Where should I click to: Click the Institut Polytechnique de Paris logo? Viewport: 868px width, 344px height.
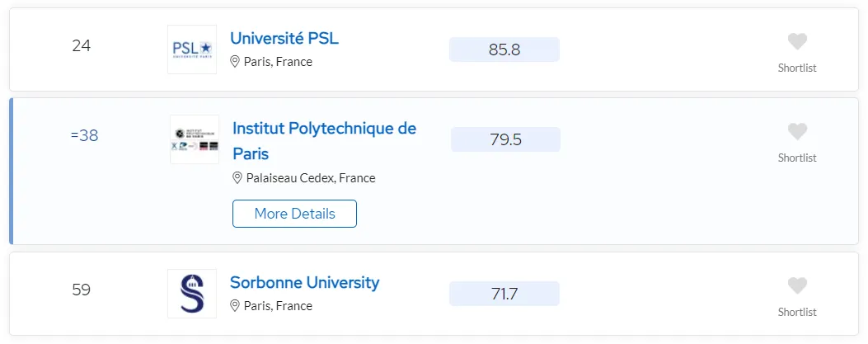coord(195,139)
